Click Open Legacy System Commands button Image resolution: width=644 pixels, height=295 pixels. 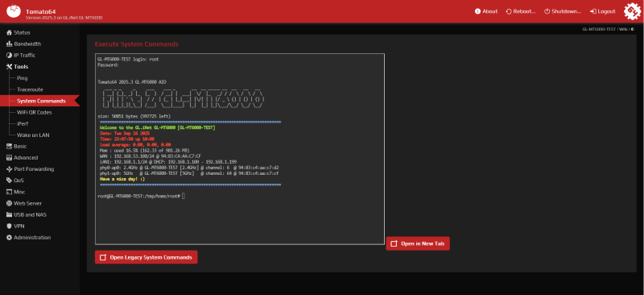[x=147, y=257]
